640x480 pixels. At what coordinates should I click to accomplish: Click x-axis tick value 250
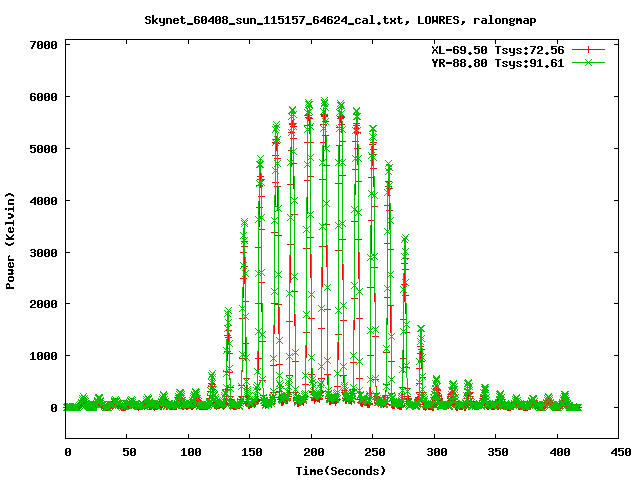point(375,452)
